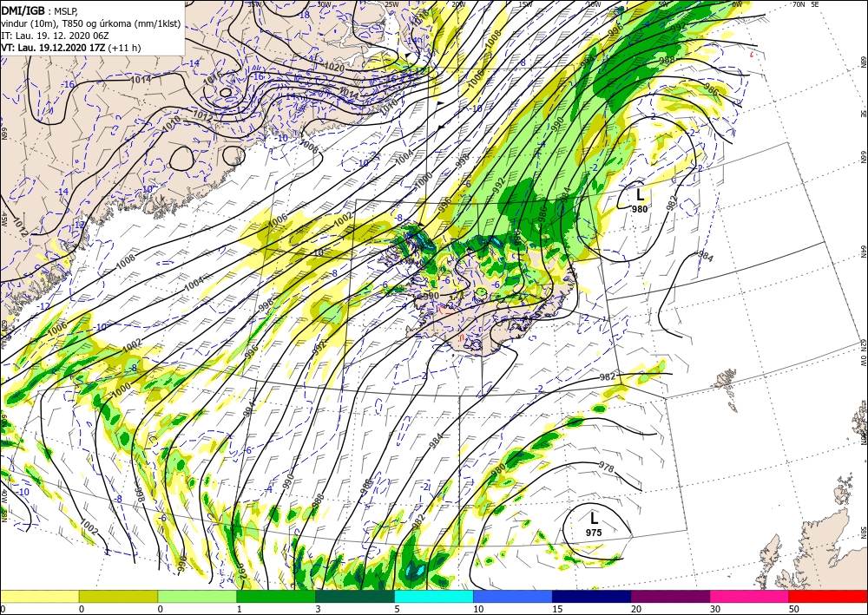Click the legend value "3"

click(318, 609)
